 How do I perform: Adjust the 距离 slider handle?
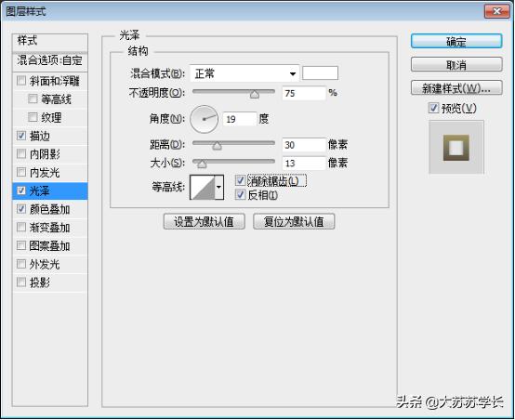tap(217, 146)
